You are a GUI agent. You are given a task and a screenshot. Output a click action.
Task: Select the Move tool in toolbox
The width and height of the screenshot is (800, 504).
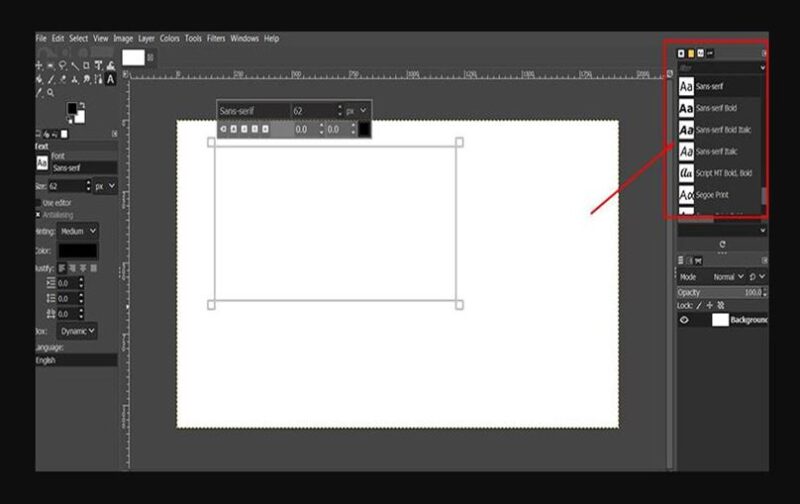pos(39,65)
